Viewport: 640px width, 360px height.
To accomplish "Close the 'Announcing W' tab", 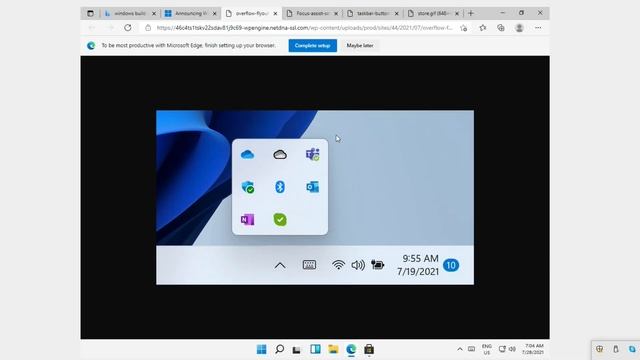I will (215, 13).
